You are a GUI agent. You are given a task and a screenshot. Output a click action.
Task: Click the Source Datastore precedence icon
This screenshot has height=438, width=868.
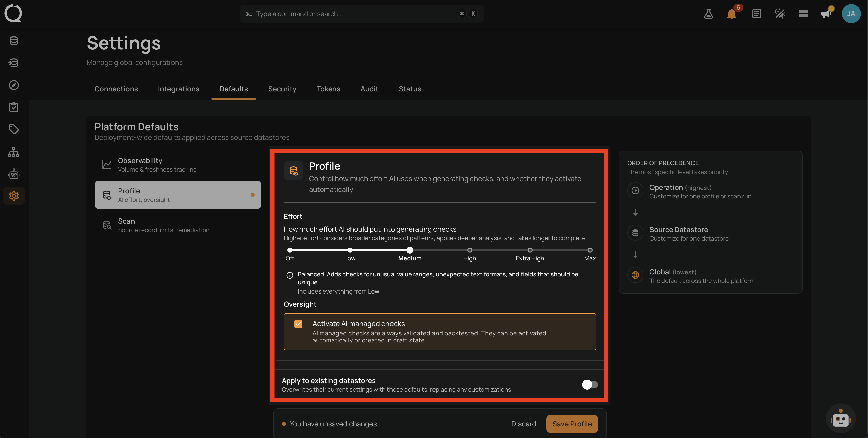click(x=635, y=233)
